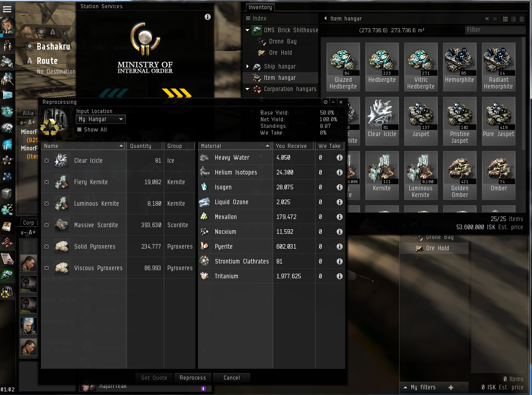Select the Clear Icicle hangar item
Viewport: 532px width, 395px height.
click(x=382, y=121)
